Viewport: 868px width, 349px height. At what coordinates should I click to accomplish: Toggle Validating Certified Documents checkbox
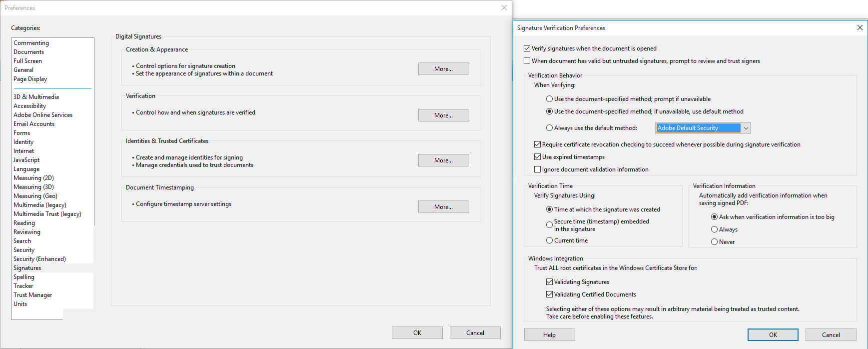549,294
